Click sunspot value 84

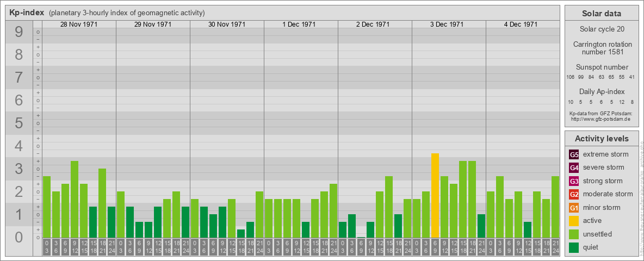[591, 77]
